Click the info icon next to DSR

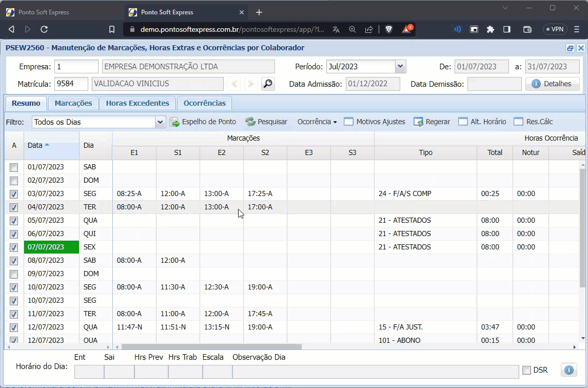pos(568,370)
